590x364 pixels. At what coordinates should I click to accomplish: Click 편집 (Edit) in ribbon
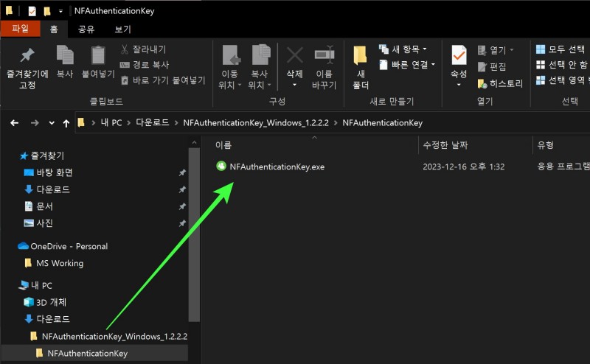[492, 66]
